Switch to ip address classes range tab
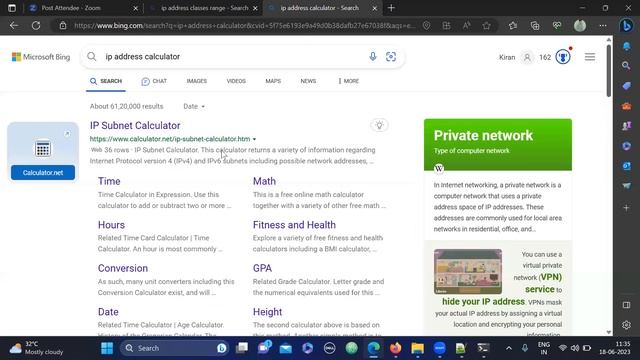This screenshot has width=640, height=360. coord(204,8)
